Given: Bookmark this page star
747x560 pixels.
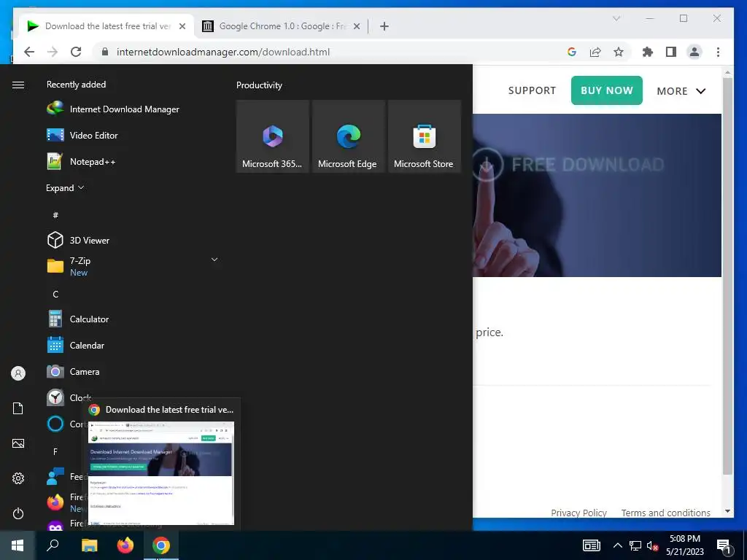Looking at the screenshot, I should (619, 52).
